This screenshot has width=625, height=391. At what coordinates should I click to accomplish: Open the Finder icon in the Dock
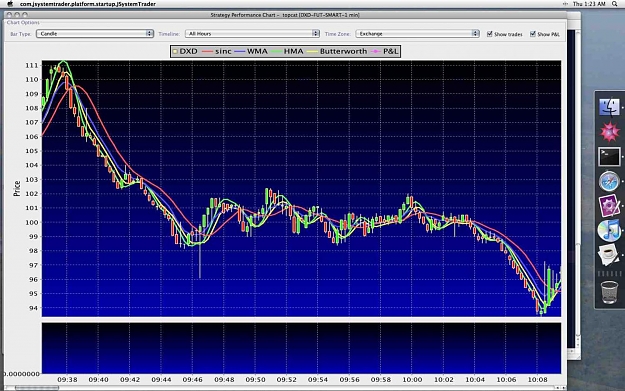609,108
